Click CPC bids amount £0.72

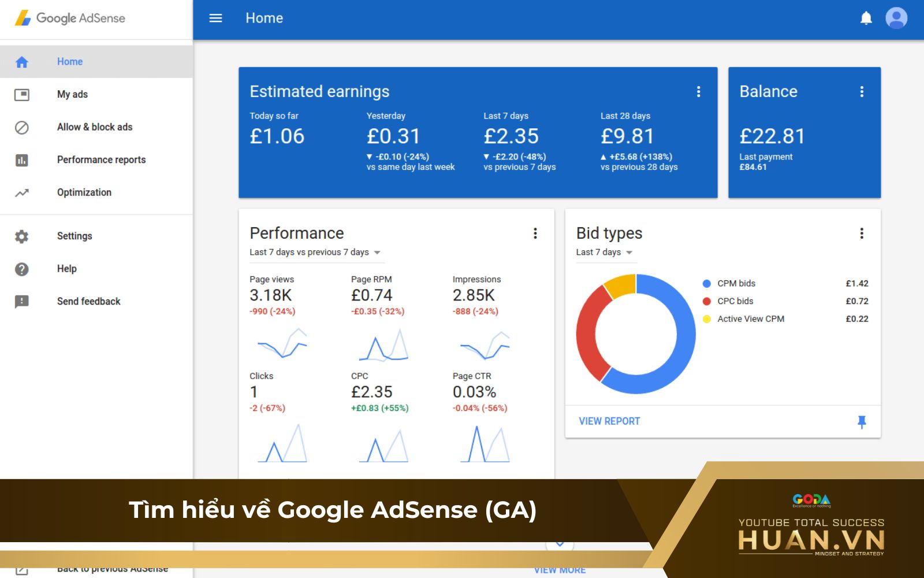pyautogui.click(x=857, y=301)
